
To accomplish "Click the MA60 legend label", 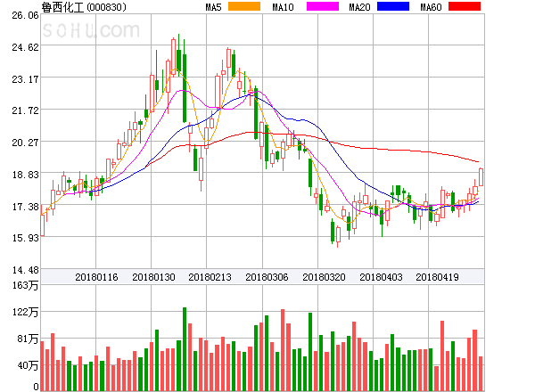I will tap(431, 7).
